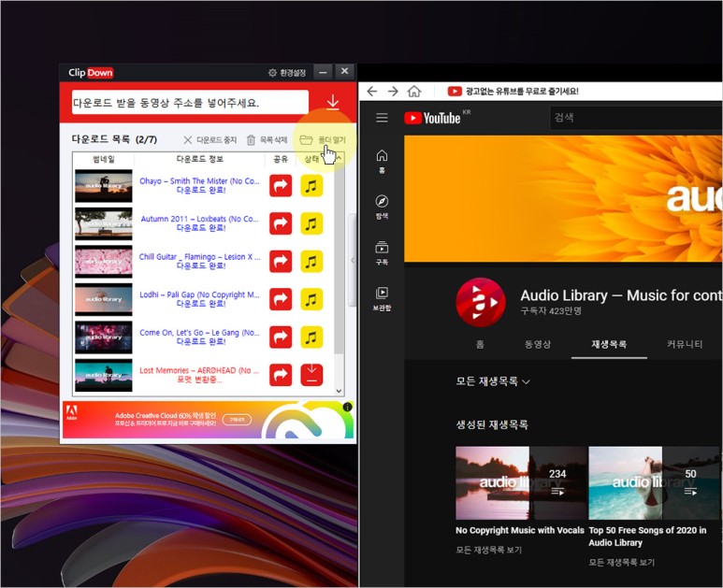
Task: Click the music note icon for Chill Guitar
Action: click(x=311, y=262)
